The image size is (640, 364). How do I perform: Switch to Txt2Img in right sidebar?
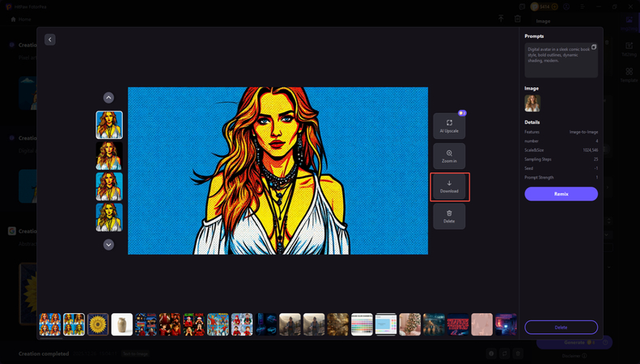coord(629,49)
